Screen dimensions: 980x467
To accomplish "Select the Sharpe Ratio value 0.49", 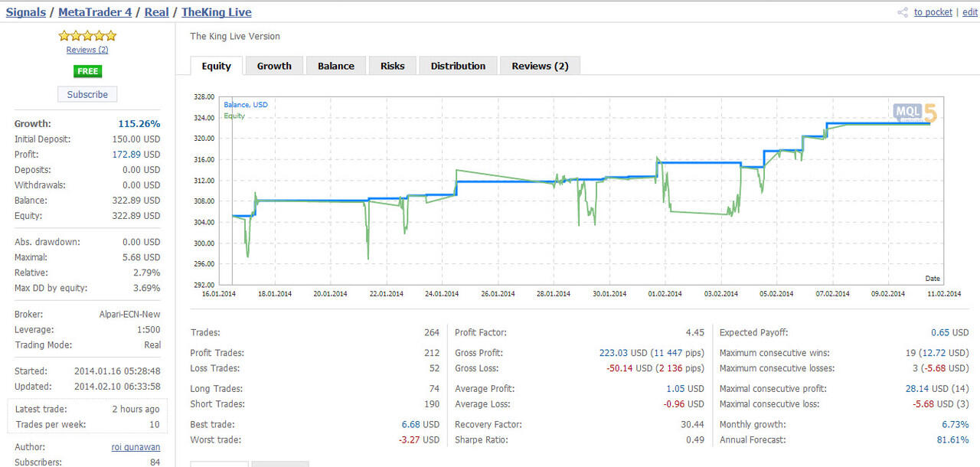I will pyautogui.click(x=695, y=439).
